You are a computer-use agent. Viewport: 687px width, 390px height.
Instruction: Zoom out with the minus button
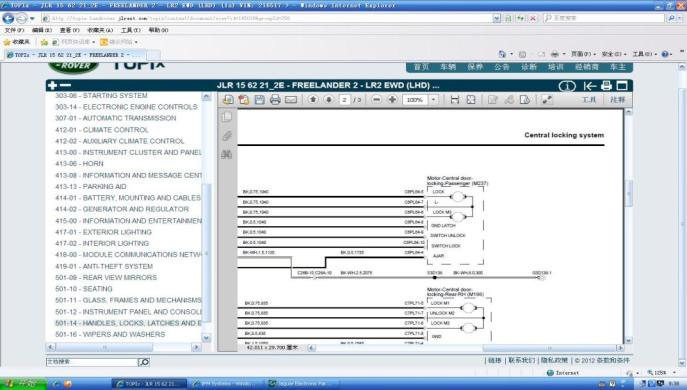click(376, 99)
